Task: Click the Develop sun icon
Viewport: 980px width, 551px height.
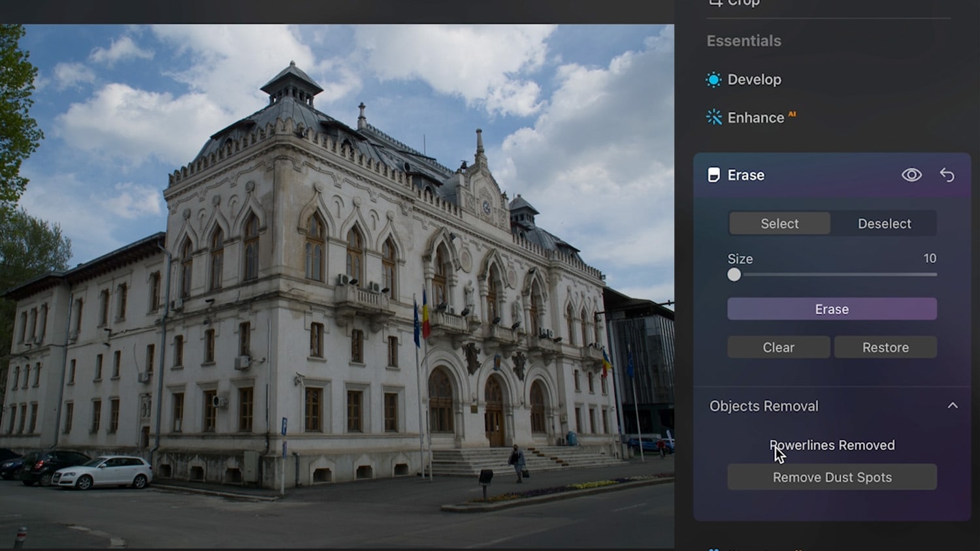Action: 713,80
